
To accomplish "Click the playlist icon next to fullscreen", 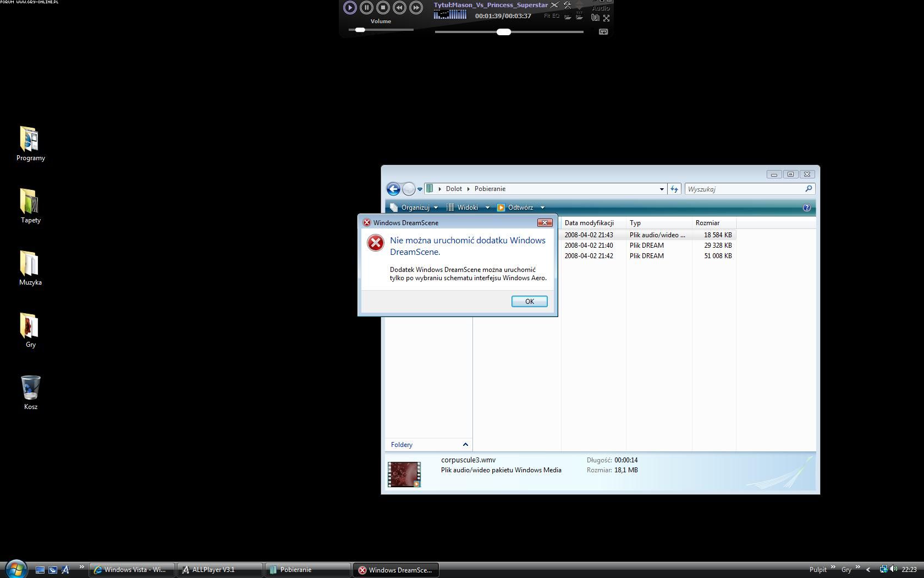I will coord(595,18).
